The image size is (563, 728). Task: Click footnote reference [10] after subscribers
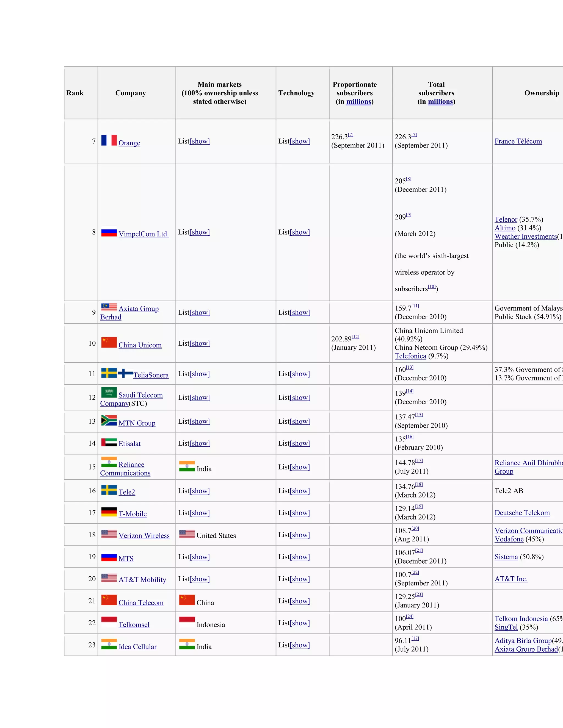(x=432, y=287)
